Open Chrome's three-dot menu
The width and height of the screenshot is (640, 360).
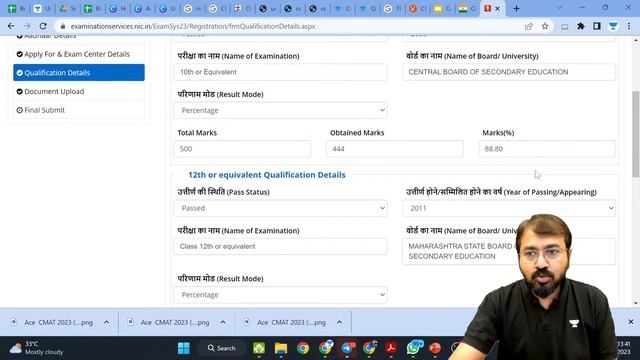tap(629, 26)
